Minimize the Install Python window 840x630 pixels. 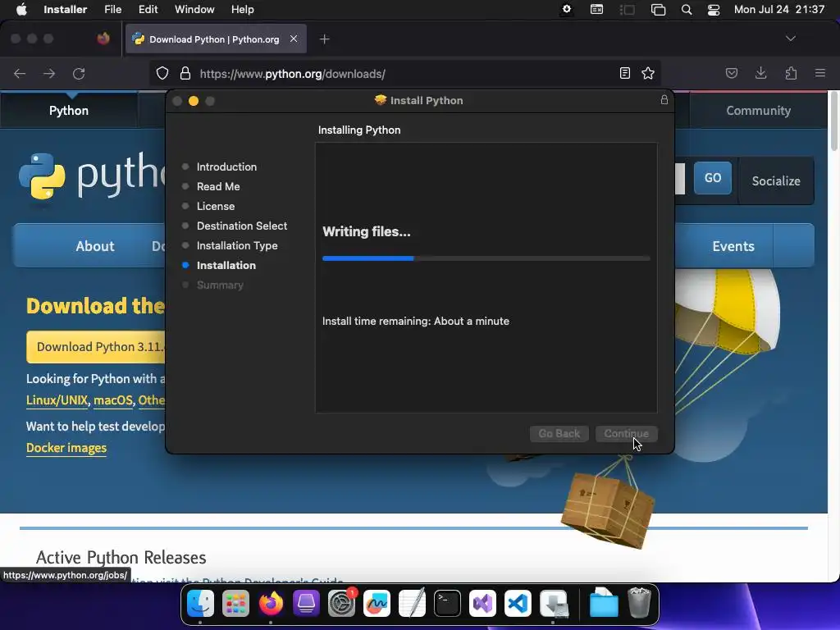pos(194,101)
